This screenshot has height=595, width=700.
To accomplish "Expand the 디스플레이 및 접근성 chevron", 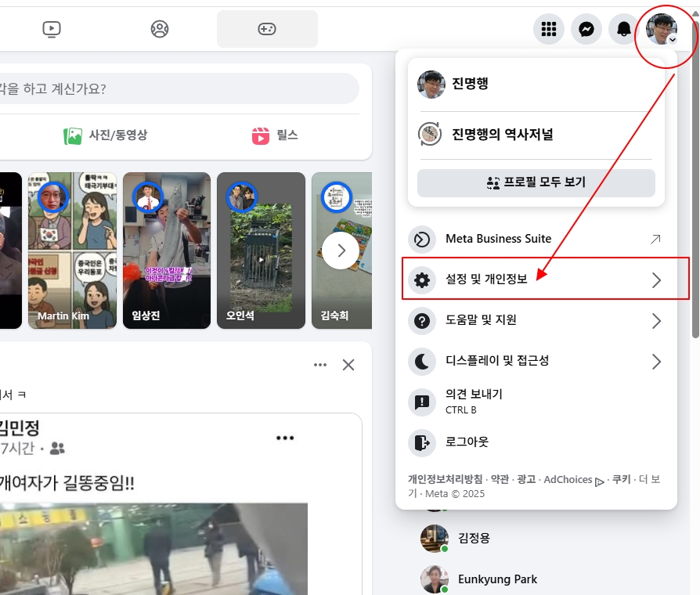I will pyautogui.click(x=656, y=362).
